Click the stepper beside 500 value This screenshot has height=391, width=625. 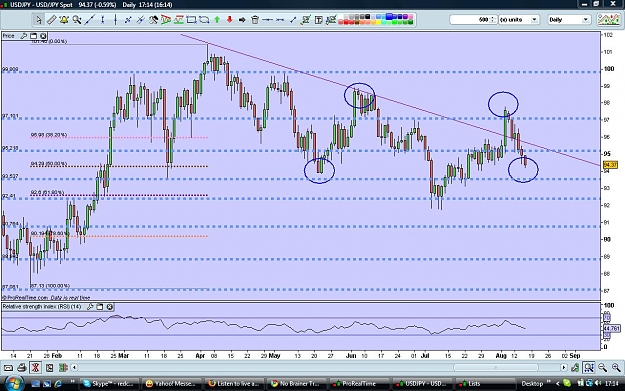493,20
